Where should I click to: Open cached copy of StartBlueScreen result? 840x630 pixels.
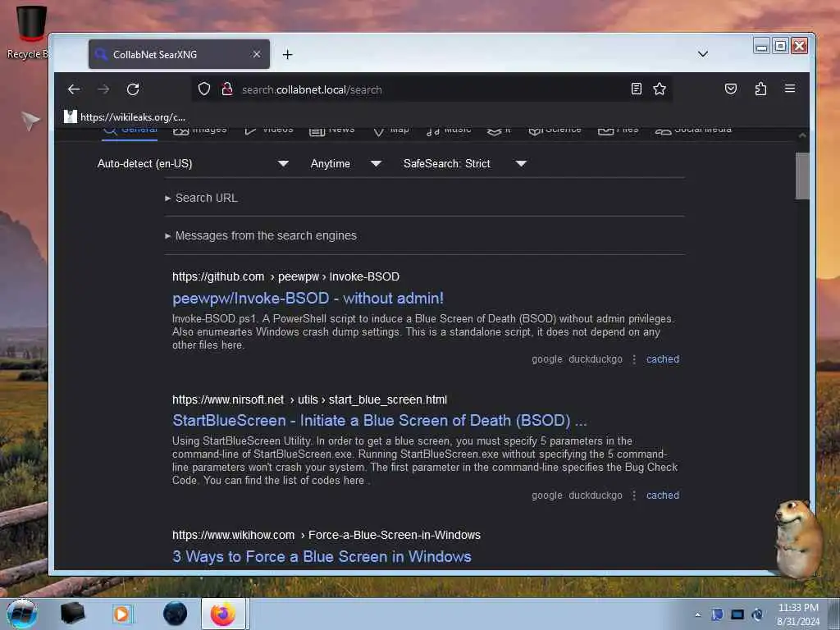click(663, 495)
